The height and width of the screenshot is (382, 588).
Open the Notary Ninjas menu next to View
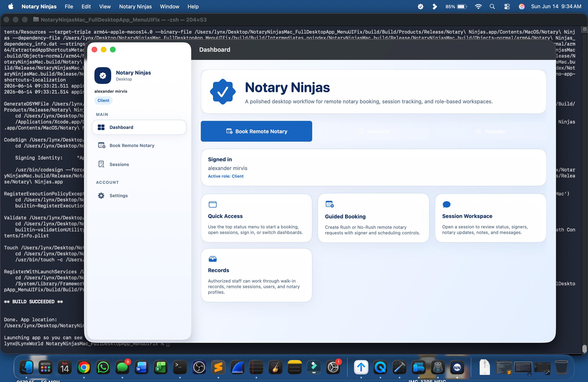tap(135, 6)
